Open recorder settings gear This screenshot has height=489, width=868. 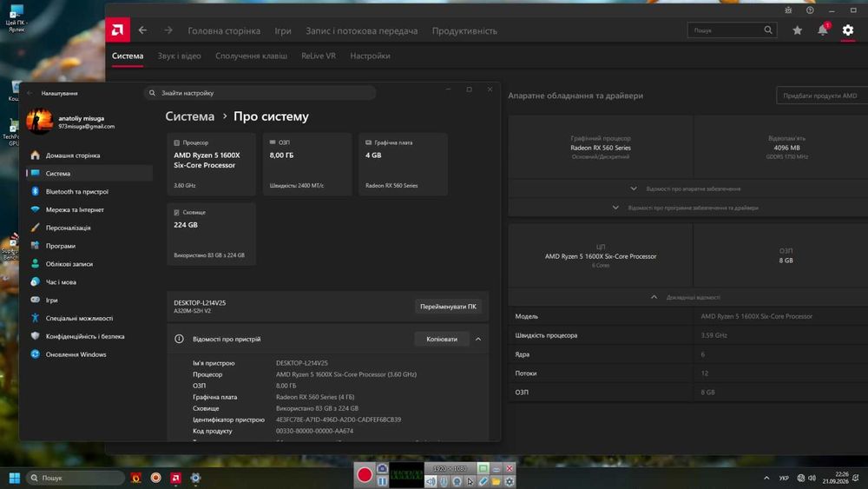pos(510,481)
